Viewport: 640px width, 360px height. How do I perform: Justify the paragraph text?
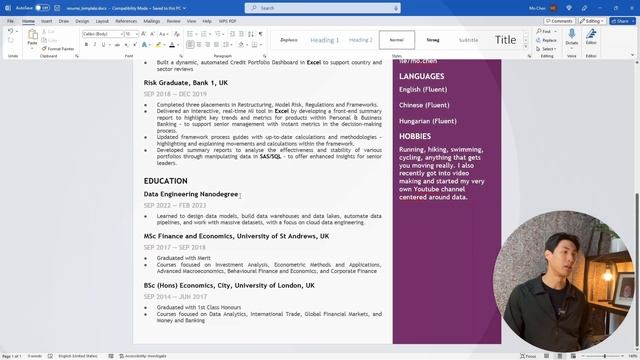click(x=216, y=44)
